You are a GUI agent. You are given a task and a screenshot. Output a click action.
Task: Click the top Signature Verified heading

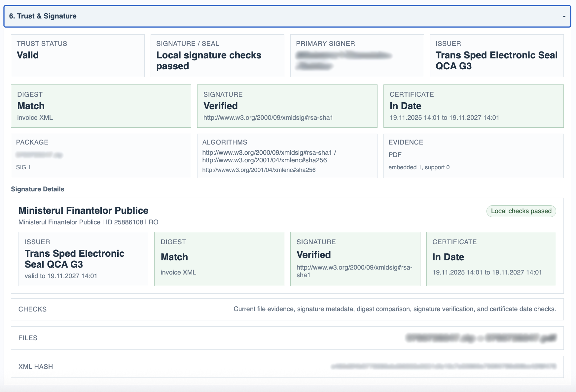click(x=221, y=106)
